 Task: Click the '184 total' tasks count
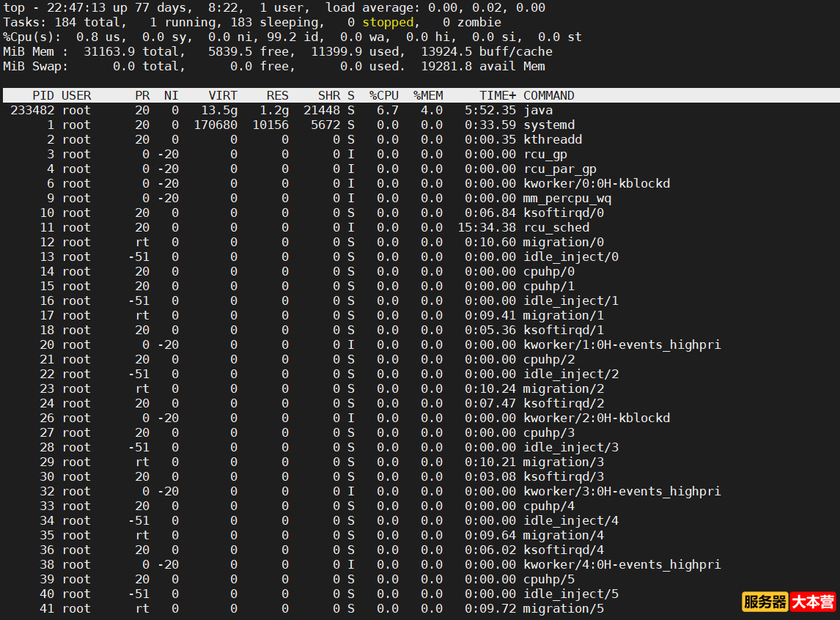(x=87, y=23)
